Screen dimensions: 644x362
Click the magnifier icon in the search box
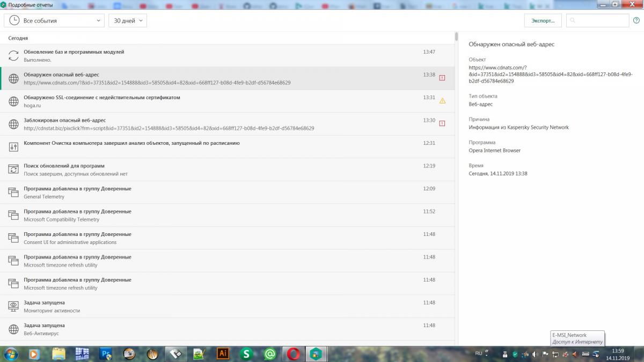click(x=573, y=20)
